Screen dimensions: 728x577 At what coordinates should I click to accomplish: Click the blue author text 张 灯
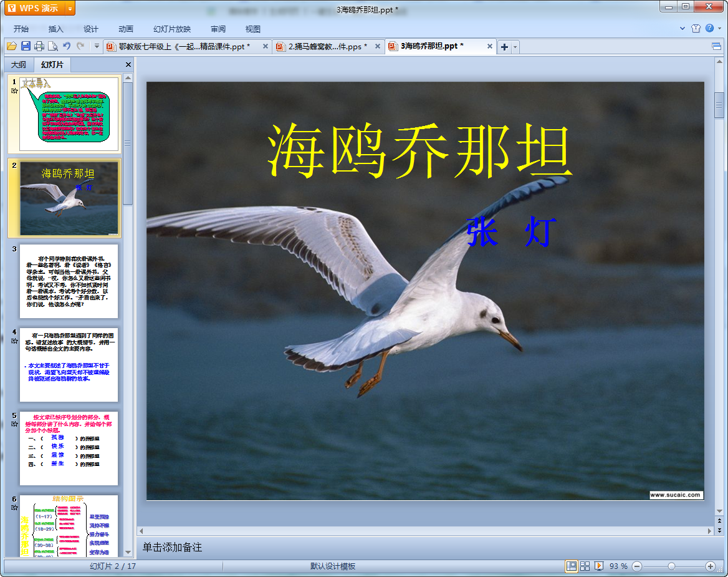coord(511,232)
